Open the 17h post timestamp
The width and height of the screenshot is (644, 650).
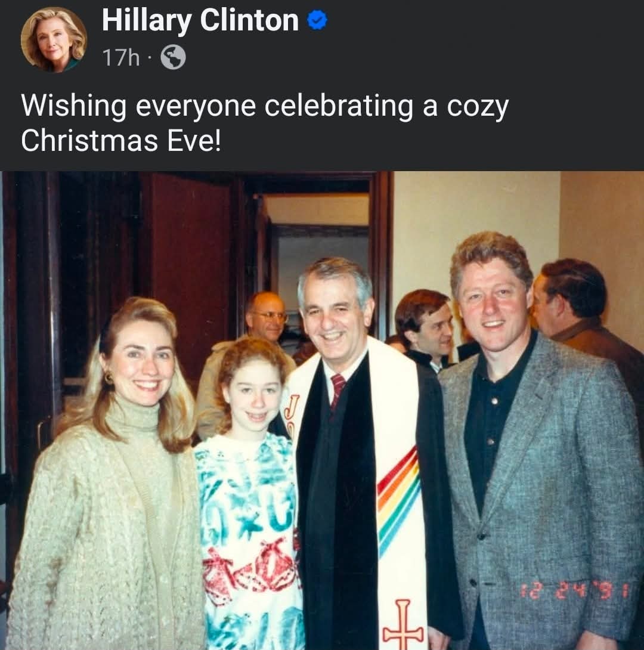(x=120, y=57)
